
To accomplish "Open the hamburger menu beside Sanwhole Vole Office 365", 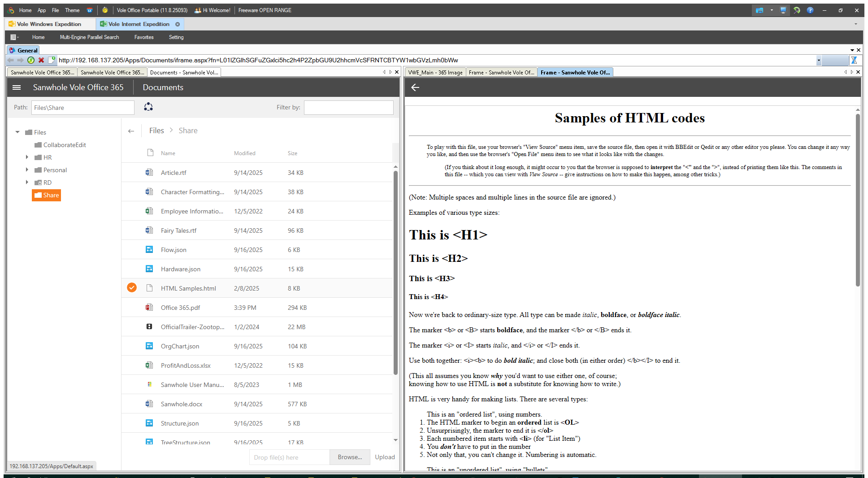I will [x=17, y=87].
